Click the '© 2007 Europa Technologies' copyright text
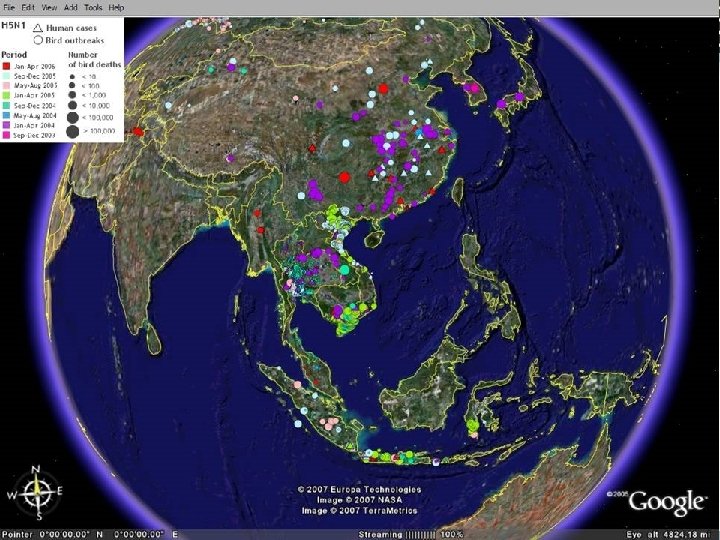Viewport: 720px width, 540px height. (x=359, y=489)
